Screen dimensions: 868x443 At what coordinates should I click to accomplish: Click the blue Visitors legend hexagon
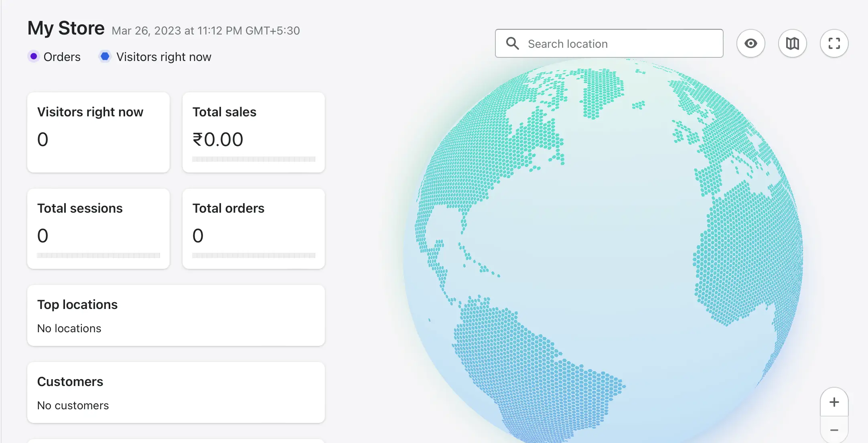(105, 57)
